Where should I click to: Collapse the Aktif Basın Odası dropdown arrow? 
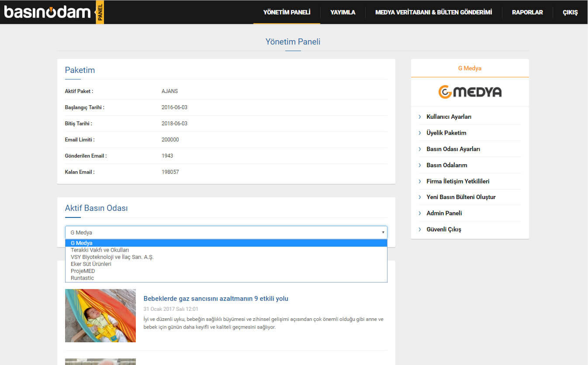tap(383, 233)
